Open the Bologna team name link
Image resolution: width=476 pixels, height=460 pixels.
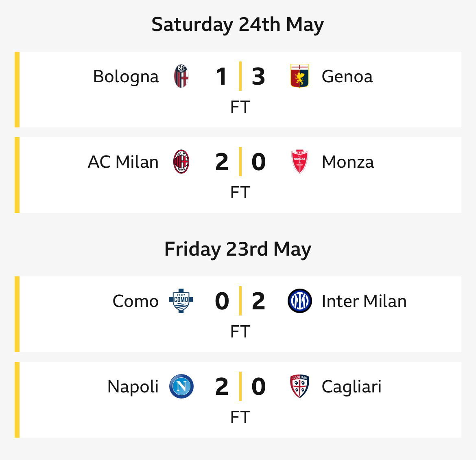pos(126,77)
